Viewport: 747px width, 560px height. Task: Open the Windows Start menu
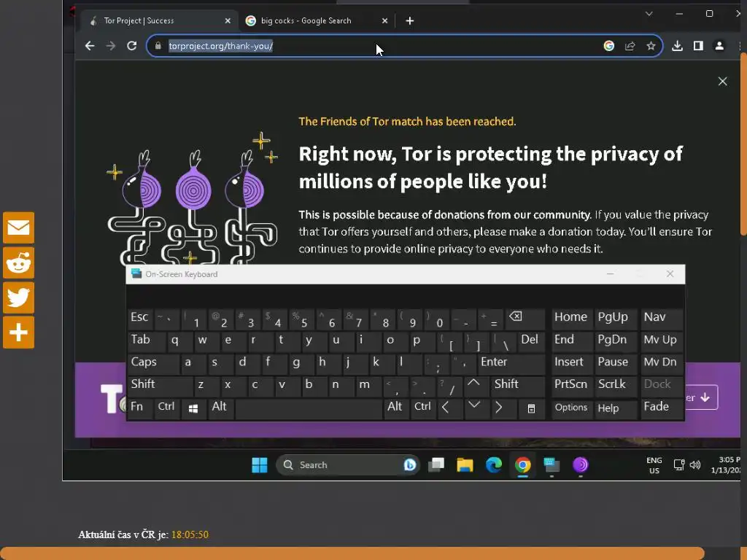click(260, 464)
